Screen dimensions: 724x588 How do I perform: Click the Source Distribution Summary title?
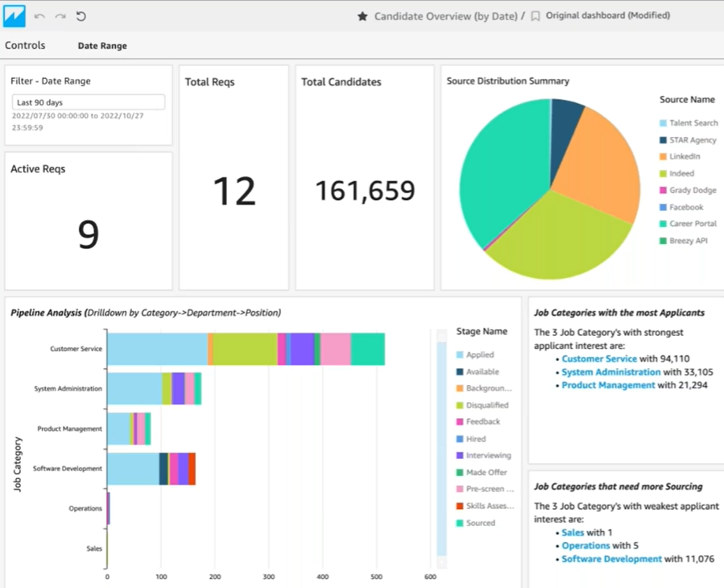point(507,81)
